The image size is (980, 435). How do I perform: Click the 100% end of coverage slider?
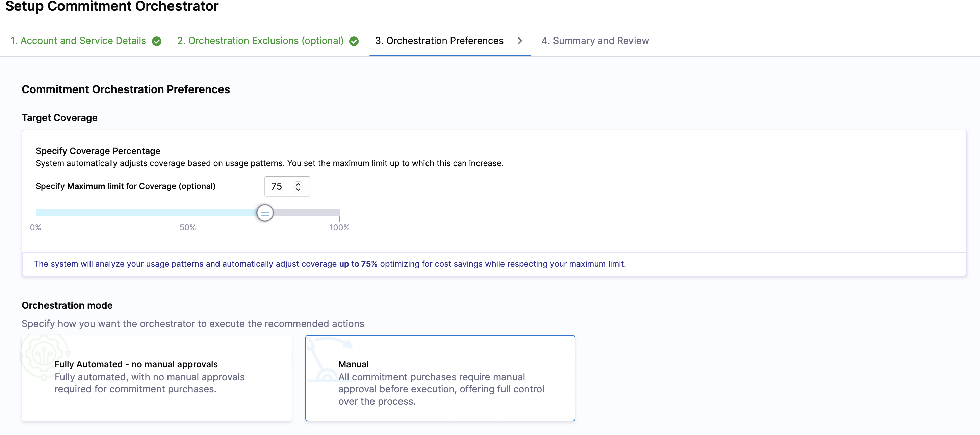[x=339, y=213]
